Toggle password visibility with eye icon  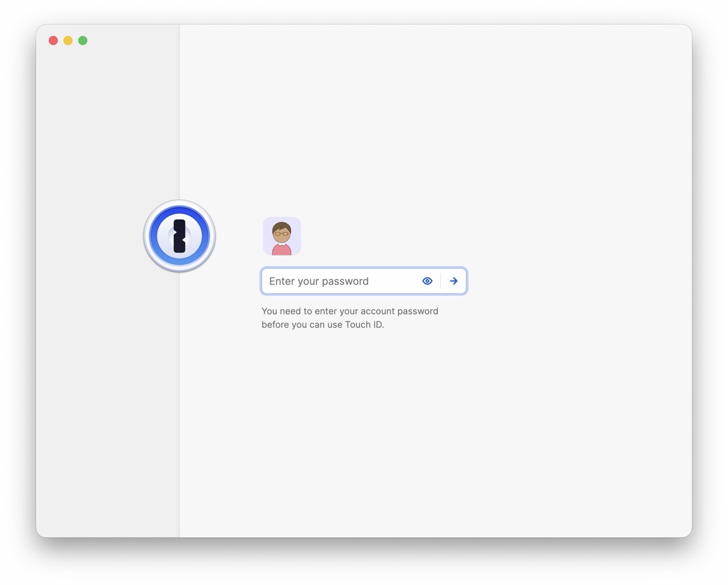point(428,281)
